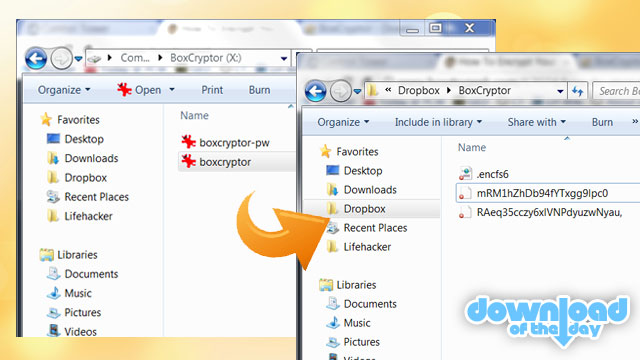Viewport: 640px width, 360px height.
Task: Close the BoxCryptor (X:) window
Action: point(469,28)
